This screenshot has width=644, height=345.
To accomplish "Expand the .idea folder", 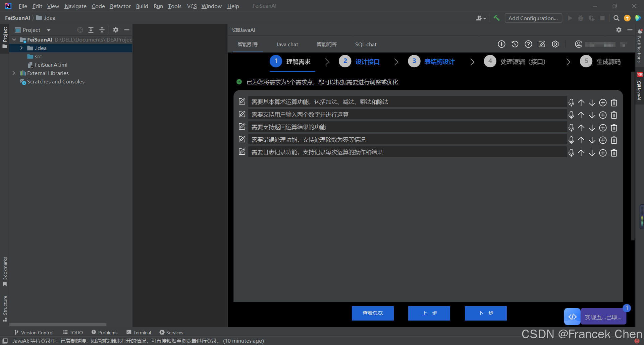I will point(21,48).
